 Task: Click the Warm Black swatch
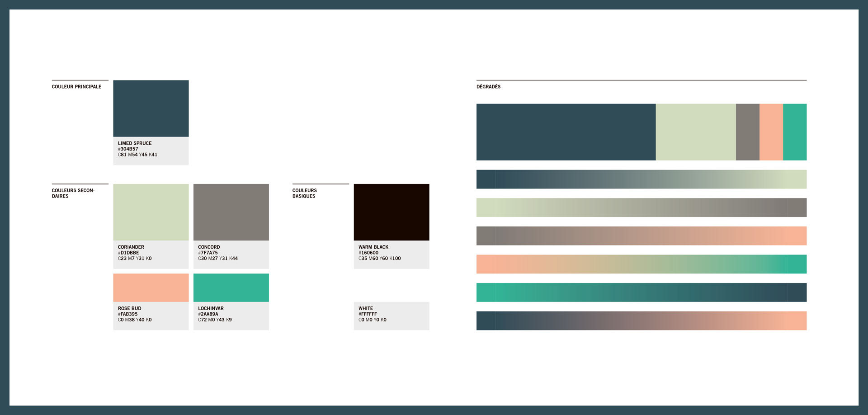(392, 212)
